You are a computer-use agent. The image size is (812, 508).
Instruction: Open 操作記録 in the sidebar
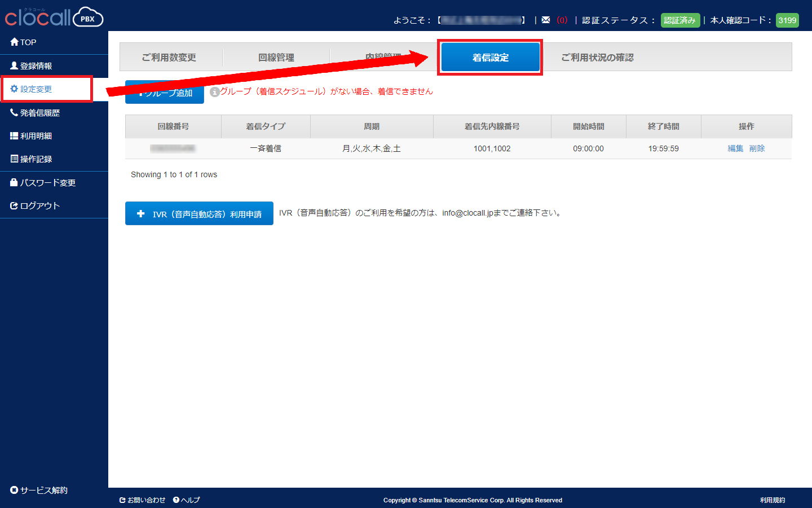31,159
